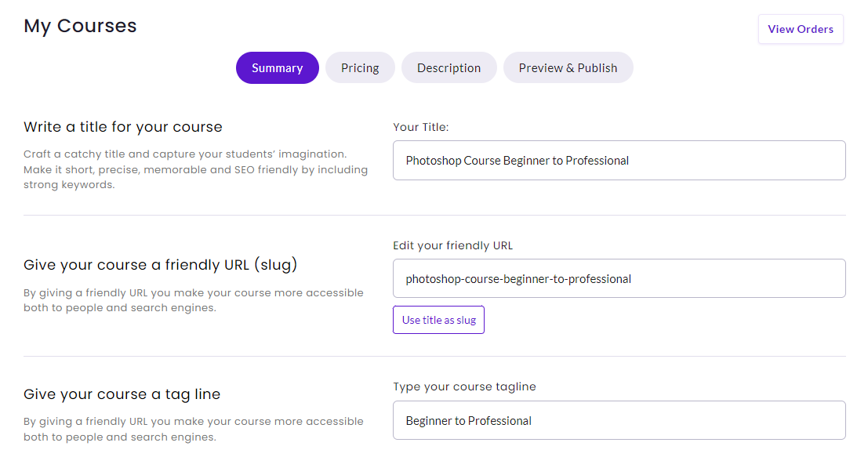Select the Preview & Publish tab
The height and width of the screenshot is (468, 868).
click(568, 68)
